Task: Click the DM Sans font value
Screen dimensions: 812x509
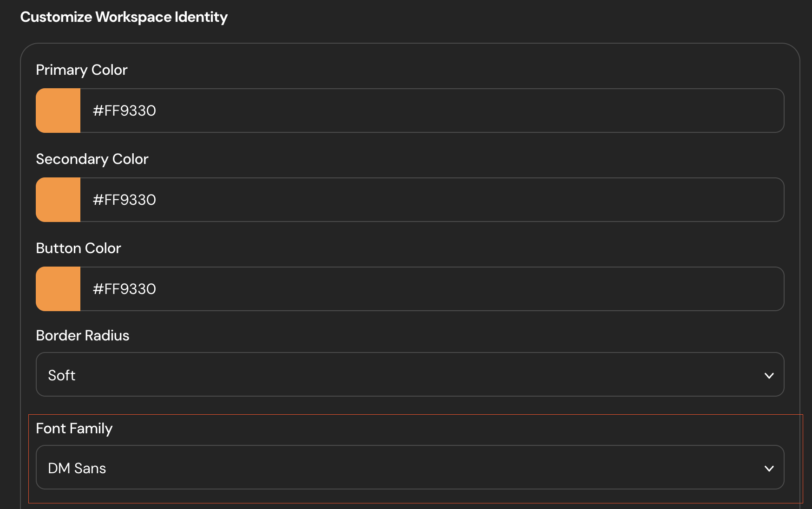Action: click(x=77, y=468)
